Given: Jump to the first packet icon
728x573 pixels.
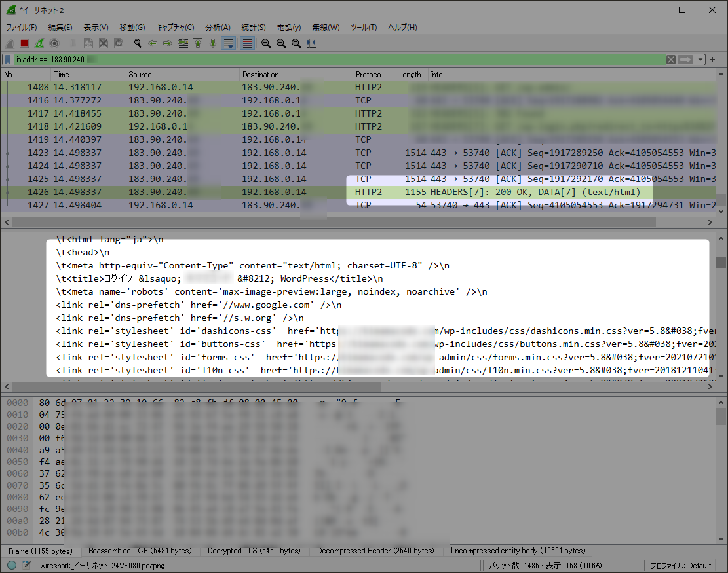Looking at the screenshot, I should click(198, 43).
